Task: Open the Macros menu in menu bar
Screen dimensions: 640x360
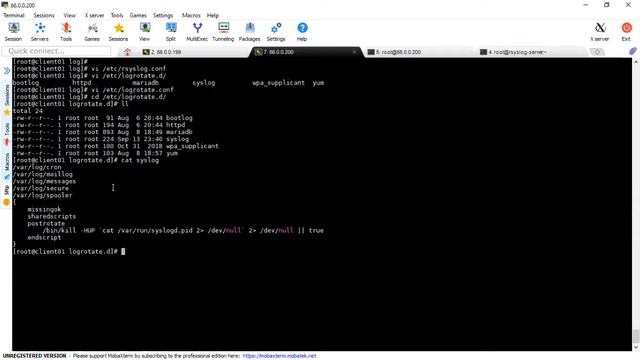Action: [191, 15]
